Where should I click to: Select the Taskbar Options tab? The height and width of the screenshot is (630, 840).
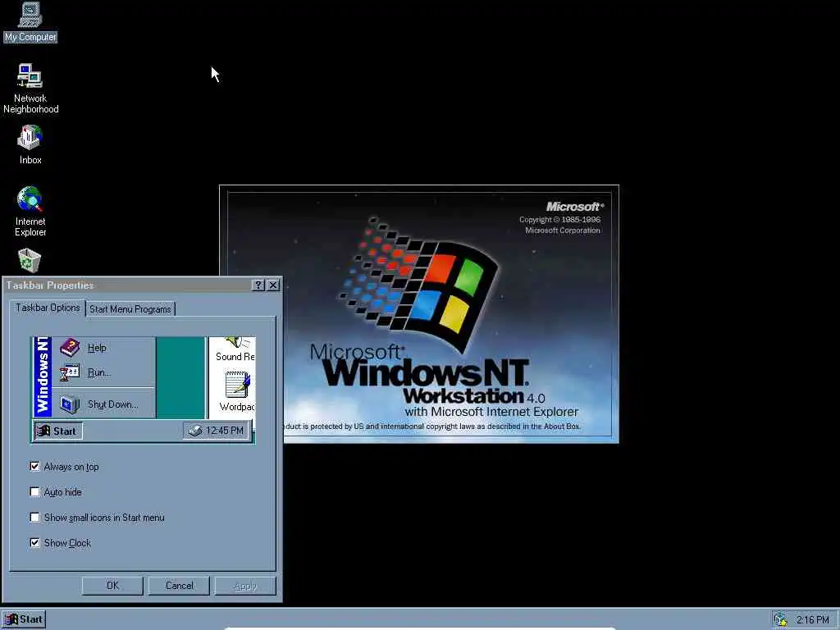(48, 308)
